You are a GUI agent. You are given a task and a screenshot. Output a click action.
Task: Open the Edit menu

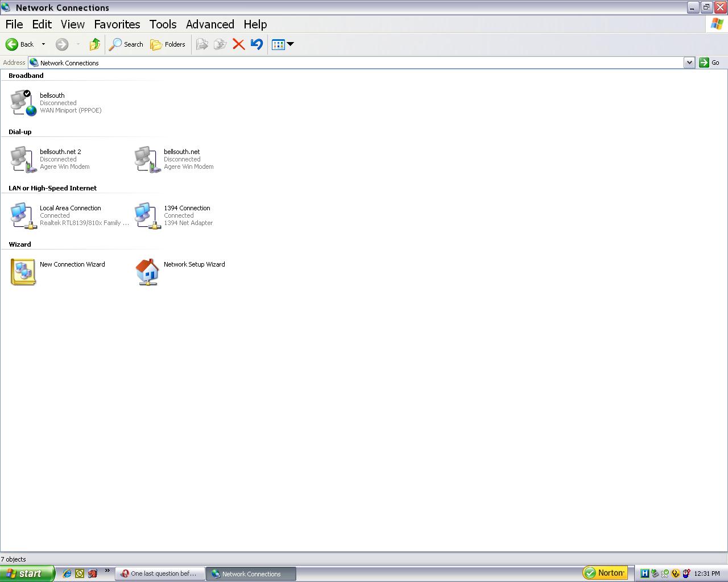42,24
